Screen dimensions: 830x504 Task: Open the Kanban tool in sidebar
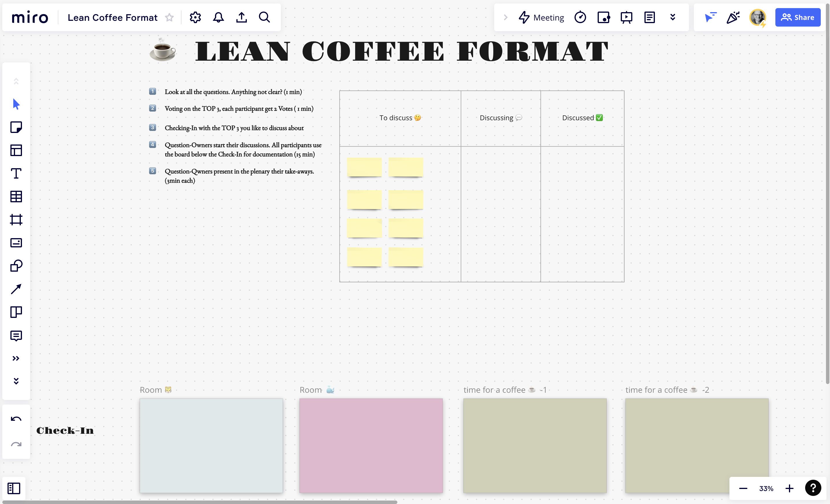click(x=16, y=312)
